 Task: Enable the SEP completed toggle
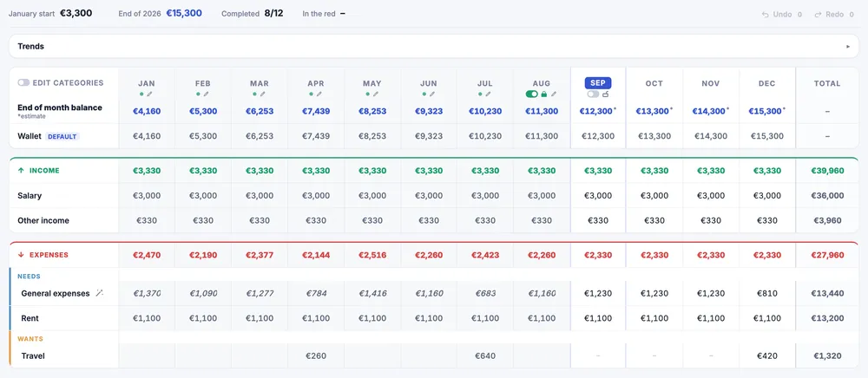click(593, 94)
